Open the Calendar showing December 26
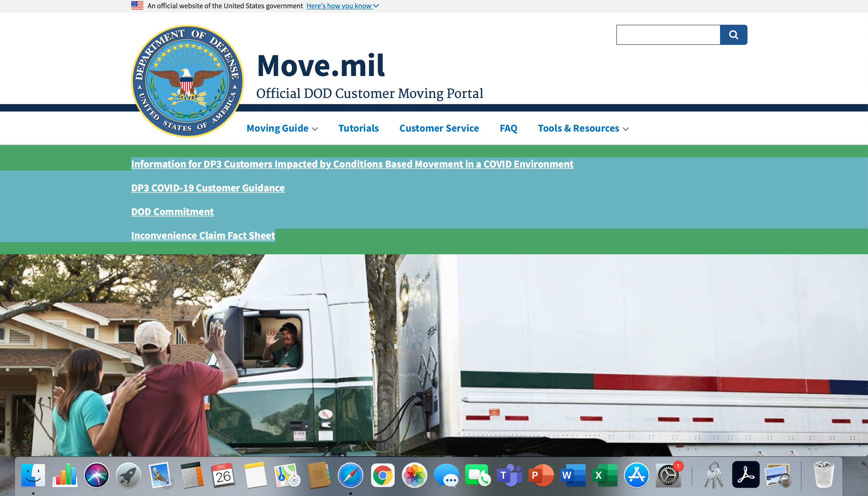The height and width of the screenshot is (496, 868). point(223,475)
